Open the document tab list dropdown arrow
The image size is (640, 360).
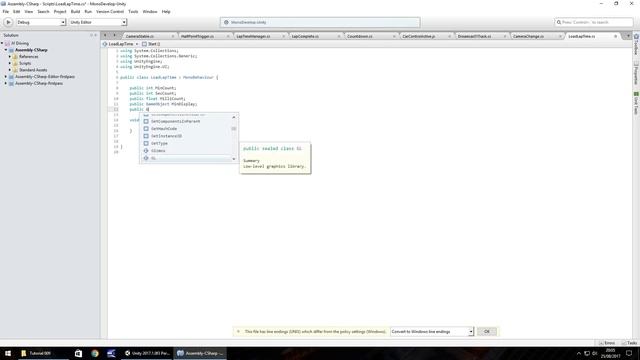click(628, 36)
